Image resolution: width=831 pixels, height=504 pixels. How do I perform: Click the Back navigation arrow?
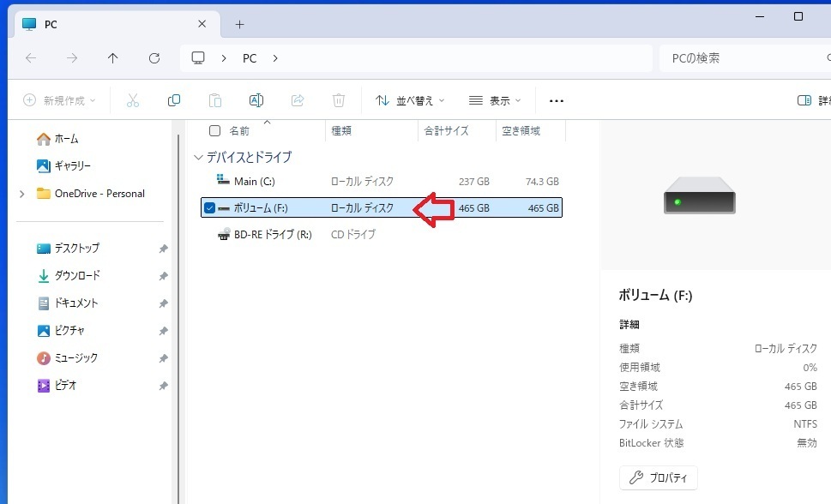[31, 58]
